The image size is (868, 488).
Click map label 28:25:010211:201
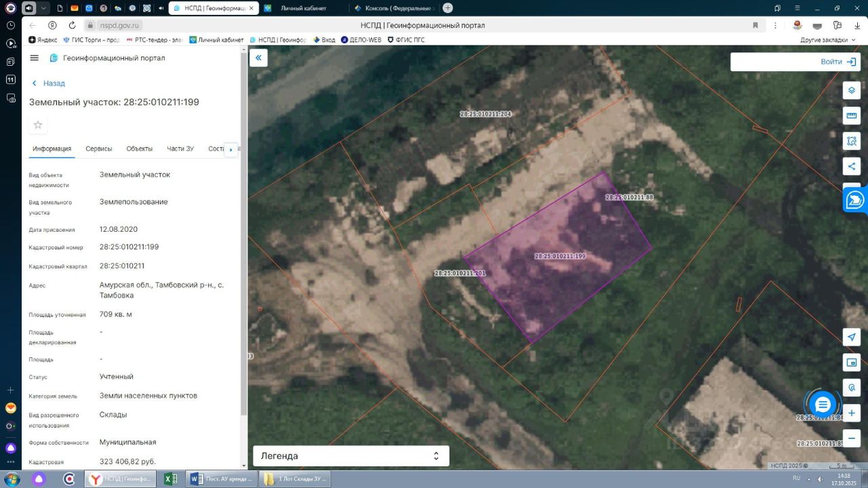pyautogui.click(x=460, y=273)
